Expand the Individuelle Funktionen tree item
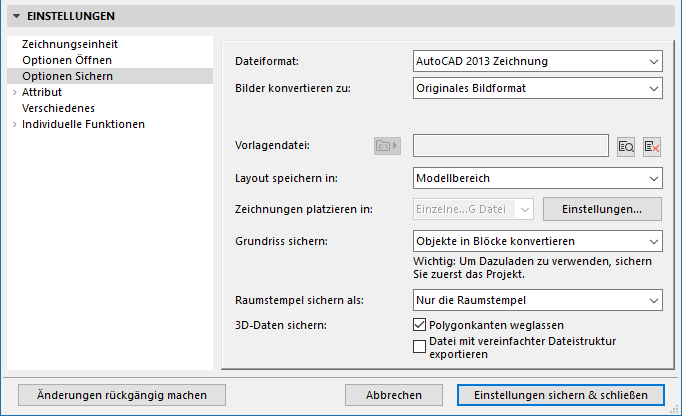682x416 pixels. click(14, 124)
